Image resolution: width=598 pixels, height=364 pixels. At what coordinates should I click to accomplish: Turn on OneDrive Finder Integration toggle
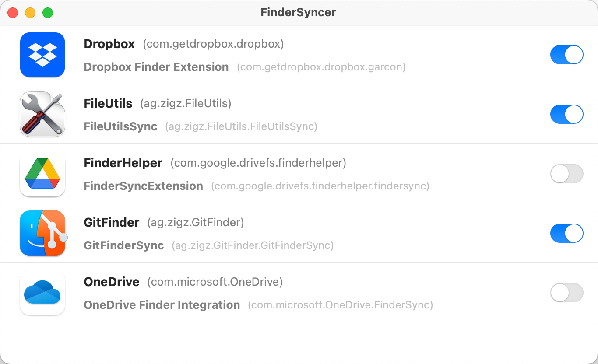[566, 293]
